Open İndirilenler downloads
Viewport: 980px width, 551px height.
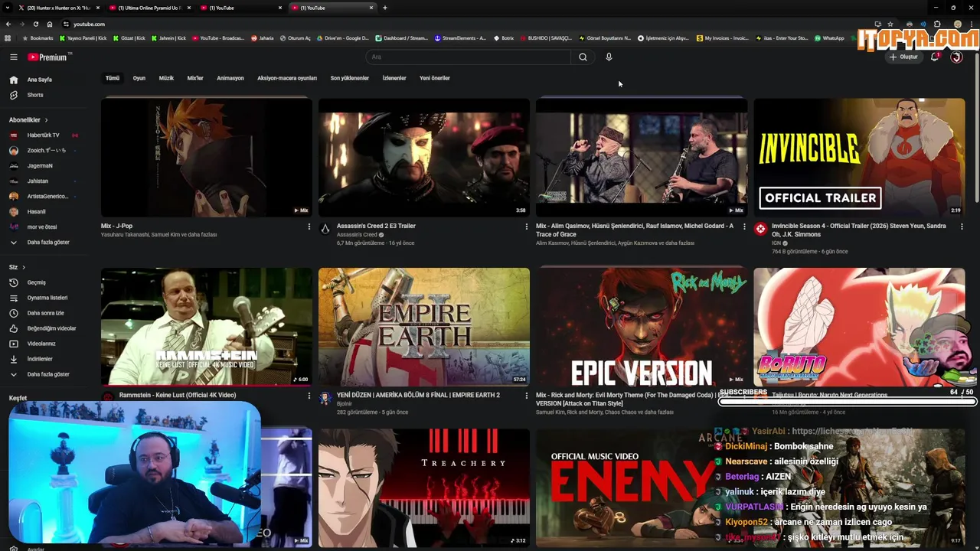click(x=40, y=359)
